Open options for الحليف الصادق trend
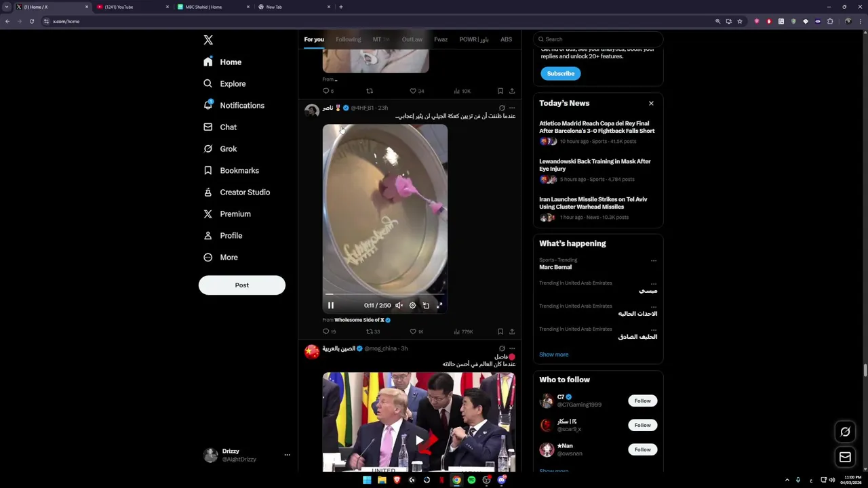This screenshot has height=488, width=868. coord(654,329)
